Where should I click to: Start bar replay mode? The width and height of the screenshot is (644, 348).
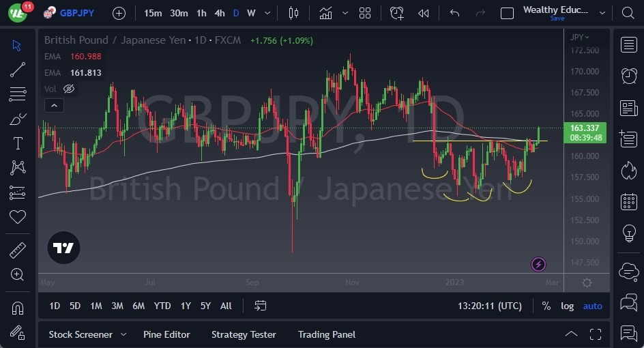point(424,14)
